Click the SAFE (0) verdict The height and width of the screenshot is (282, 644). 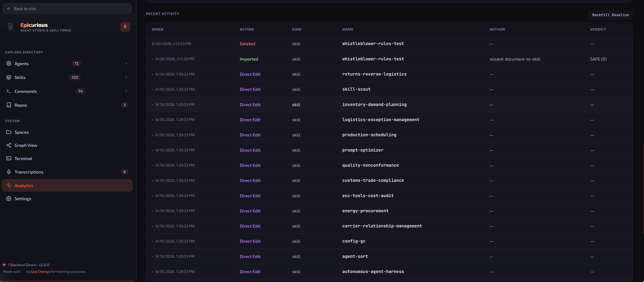(598, 59)
